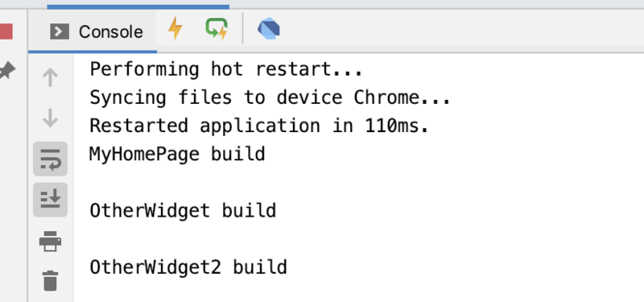Stop the running app with red square

[6, 31]
